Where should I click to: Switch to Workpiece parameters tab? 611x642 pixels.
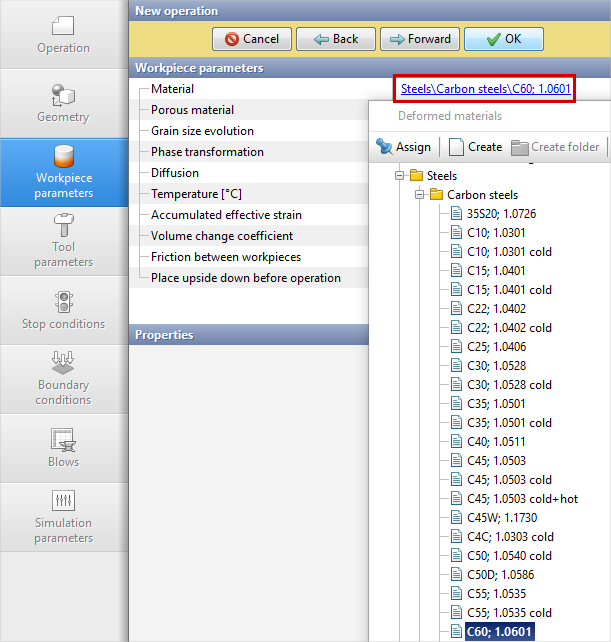click(64, 172)
